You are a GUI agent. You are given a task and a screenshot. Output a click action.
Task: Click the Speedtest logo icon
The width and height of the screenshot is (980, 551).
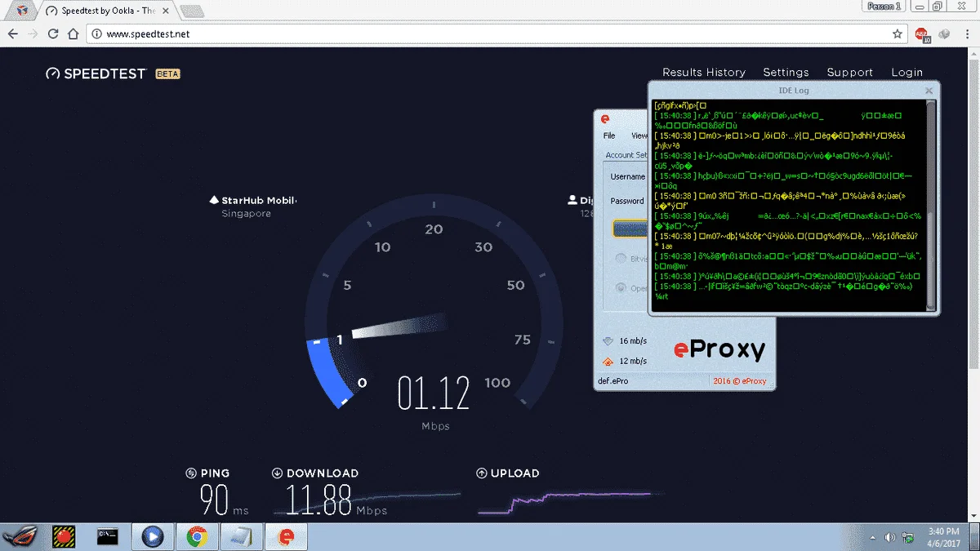[x=53, y=73]
